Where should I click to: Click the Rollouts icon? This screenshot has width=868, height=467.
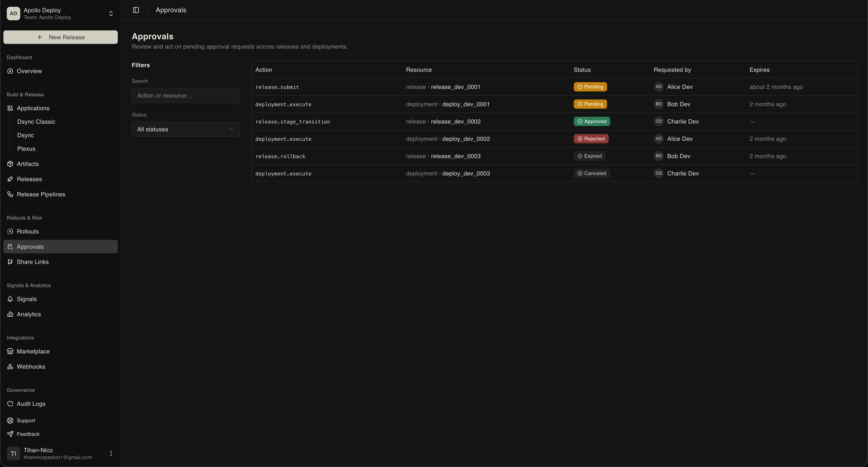10,231
